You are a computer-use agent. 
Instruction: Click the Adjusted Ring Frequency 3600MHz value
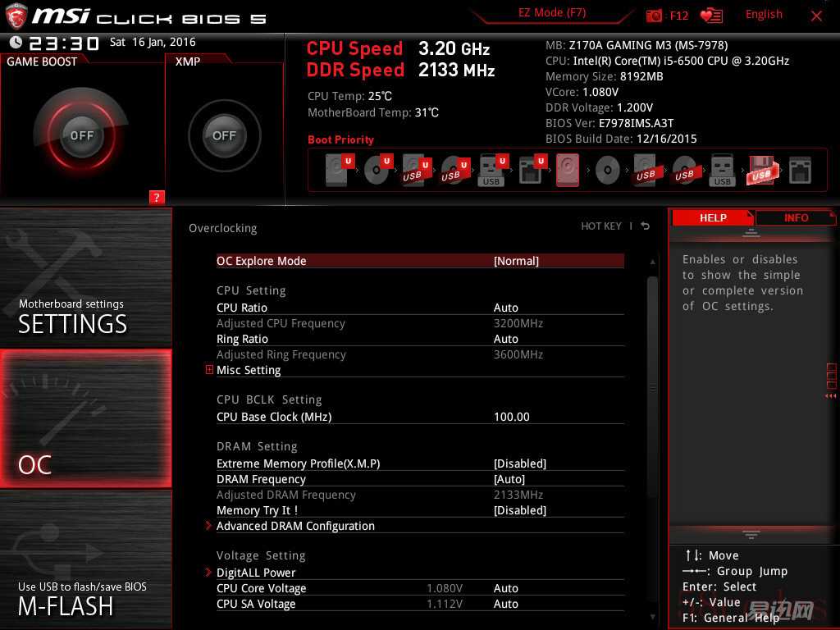[518, 354]
